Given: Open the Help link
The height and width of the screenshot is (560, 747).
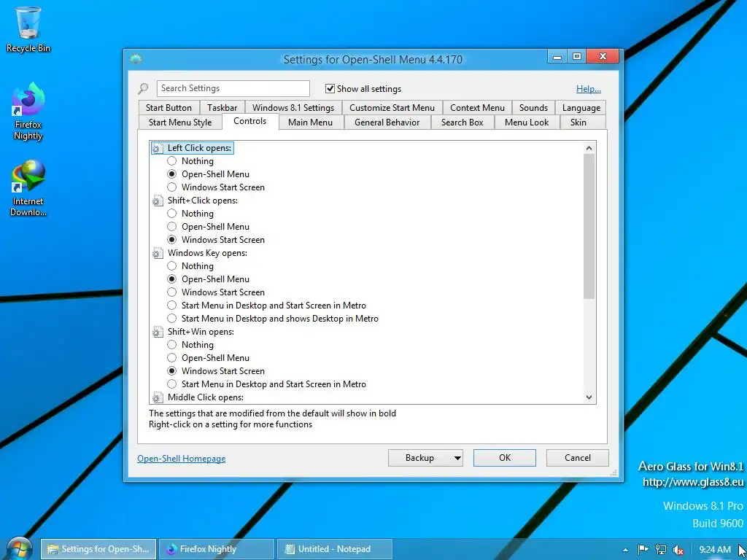Looking at the screenshot, I should point(589,89).
